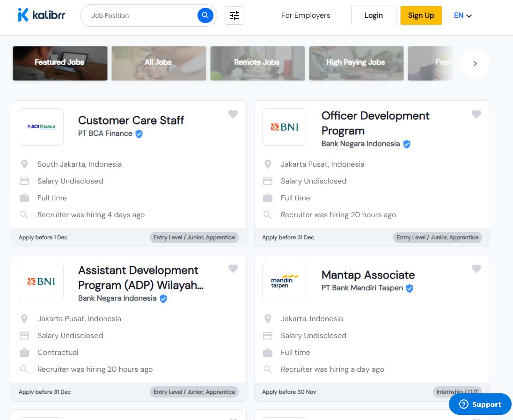Favorite the Assistant Development Program job
Screen dimensions: 513x420
click(x=233, y=268)
